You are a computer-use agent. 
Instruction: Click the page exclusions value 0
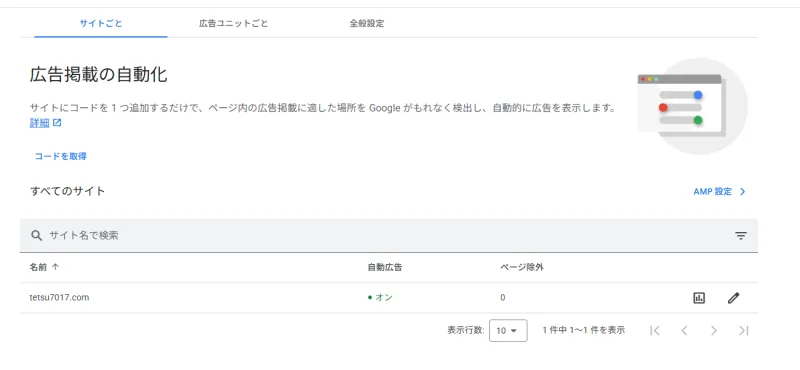coord(503,298)
